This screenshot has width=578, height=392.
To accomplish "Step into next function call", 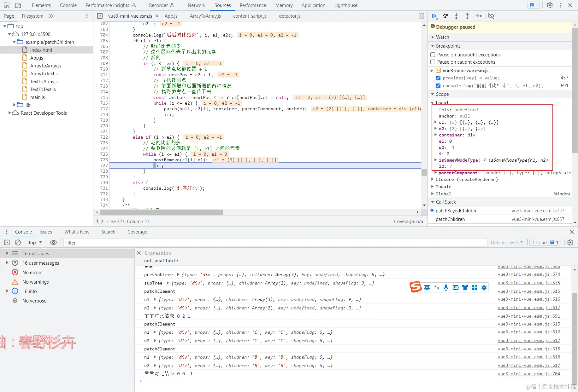I will 456,16.
